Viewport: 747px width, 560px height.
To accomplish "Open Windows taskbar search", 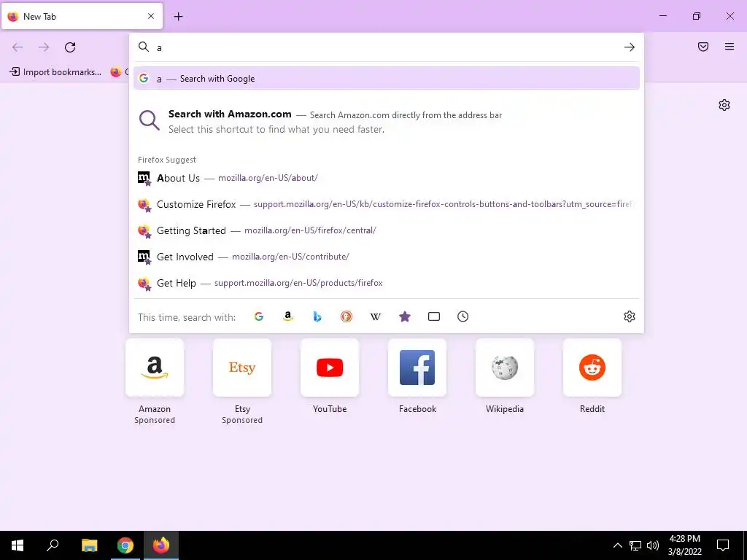I will [x=53, y=545].
